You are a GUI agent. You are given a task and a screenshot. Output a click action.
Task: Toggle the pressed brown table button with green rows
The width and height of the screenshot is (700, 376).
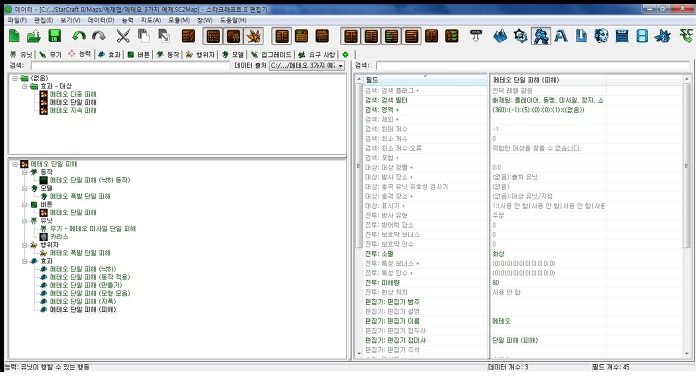(391, 36)
